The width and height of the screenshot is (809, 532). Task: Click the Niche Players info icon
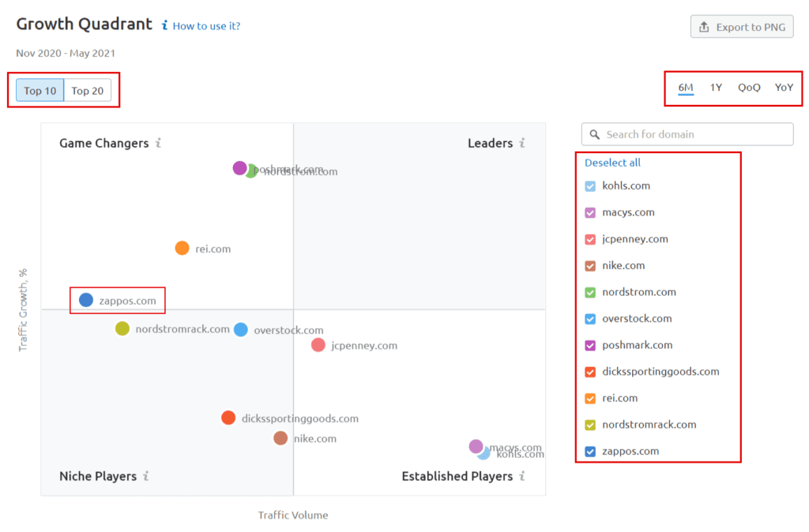pyautogui.click(x=146, y=476)
